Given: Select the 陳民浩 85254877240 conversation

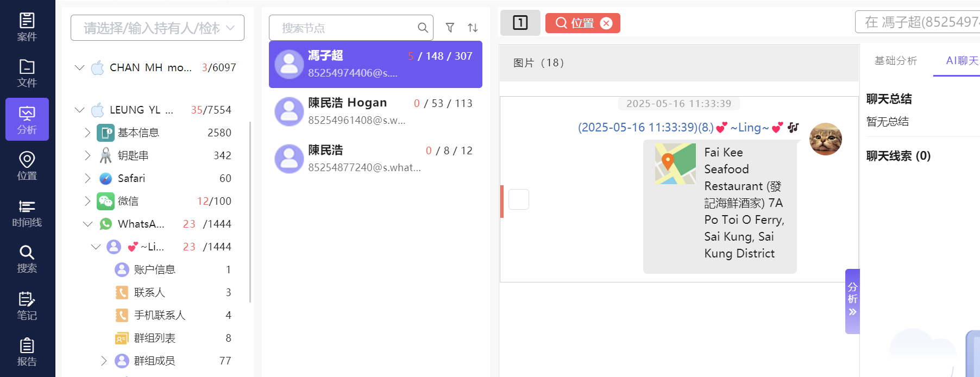Looking at the screenshot, I should pos(375,159).
